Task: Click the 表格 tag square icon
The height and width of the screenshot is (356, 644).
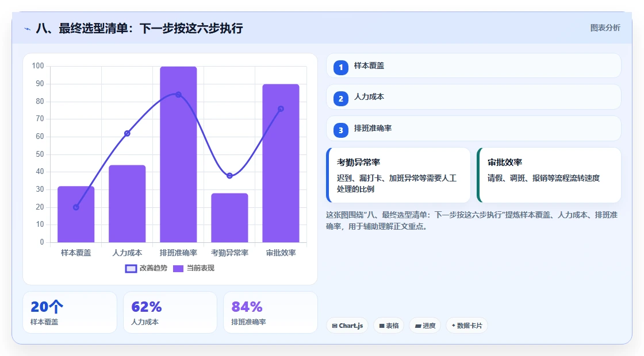Action: (x=382, y=326)
